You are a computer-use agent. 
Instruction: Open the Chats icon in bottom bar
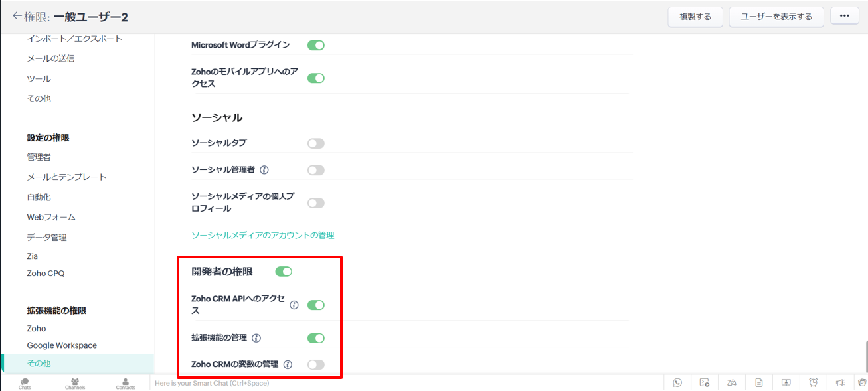(25, 383)
